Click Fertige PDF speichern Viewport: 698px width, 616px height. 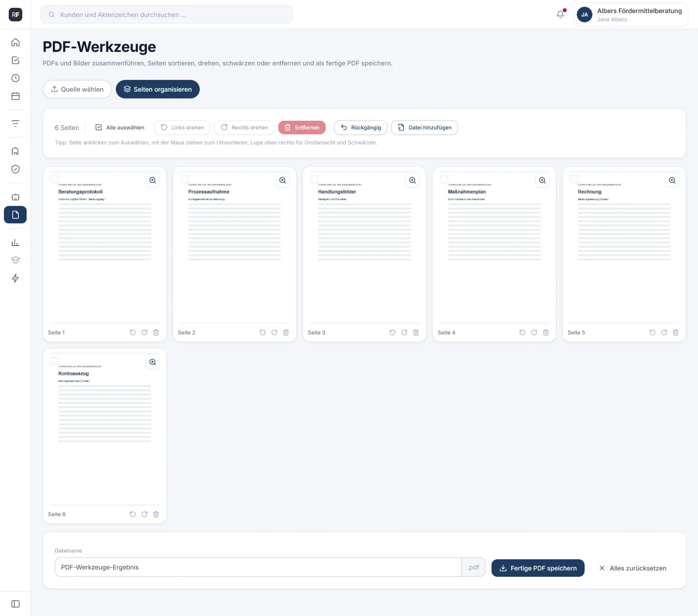(x=538, y=568)
